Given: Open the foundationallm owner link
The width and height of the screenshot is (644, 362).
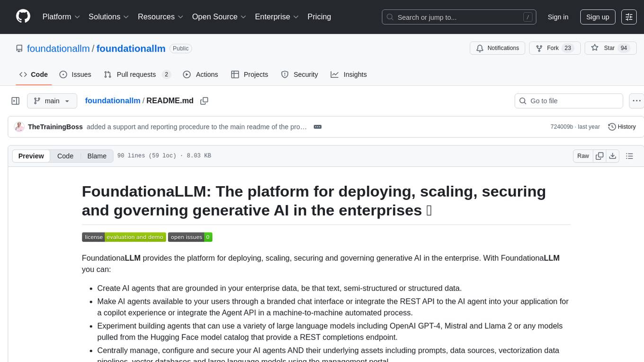Looking at the screenshot, I should [x=58, y=48].
